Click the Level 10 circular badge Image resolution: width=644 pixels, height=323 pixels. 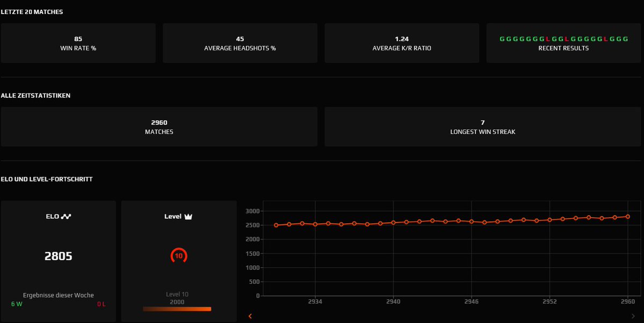click(x=179, y=256)
